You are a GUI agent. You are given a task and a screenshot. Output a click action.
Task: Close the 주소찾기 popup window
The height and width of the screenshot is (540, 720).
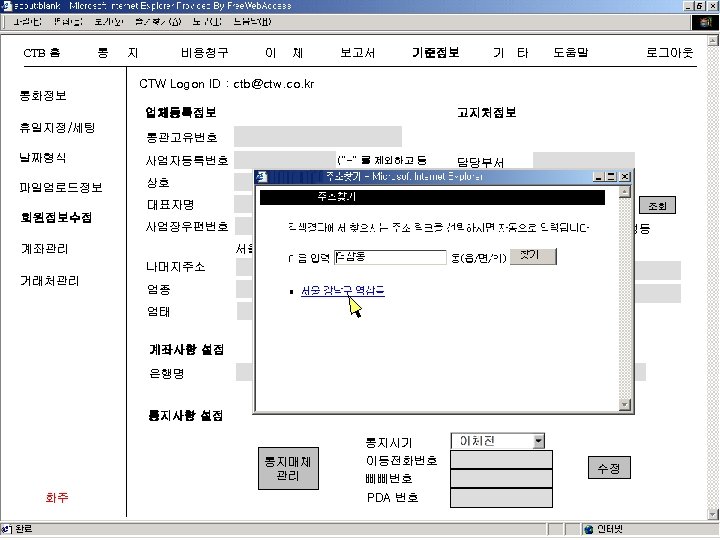point(625,177)
